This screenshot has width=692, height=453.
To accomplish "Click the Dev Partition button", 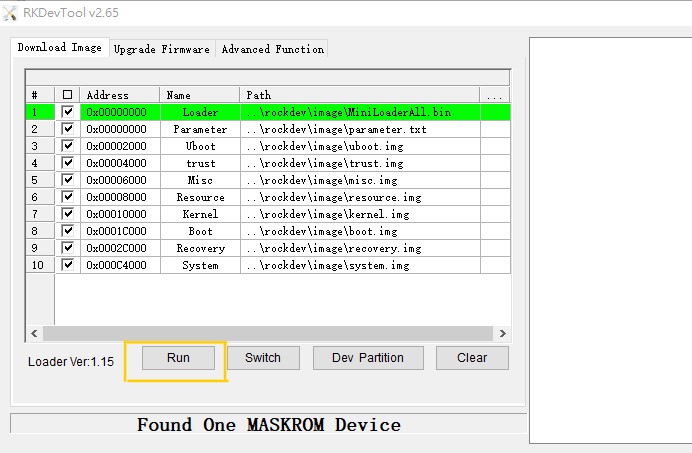I will click(368, 358).
